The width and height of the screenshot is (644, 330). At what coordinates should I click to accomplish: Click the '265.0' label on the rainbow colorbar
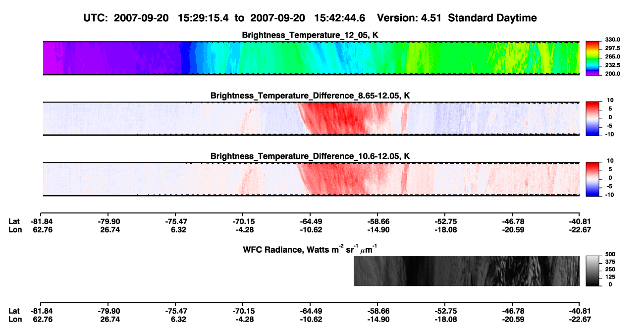pyautogui.click(x=612, y=56)
